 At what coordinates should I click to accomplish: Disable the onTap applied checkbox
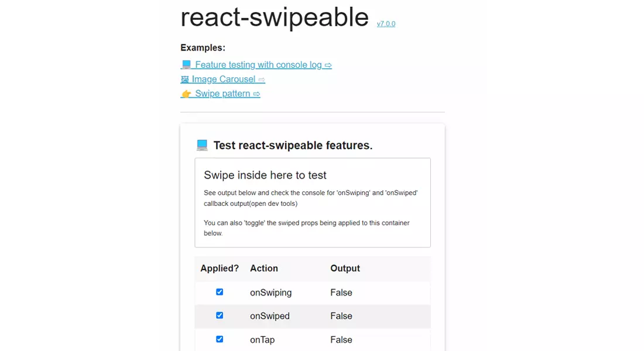(220, 339)
